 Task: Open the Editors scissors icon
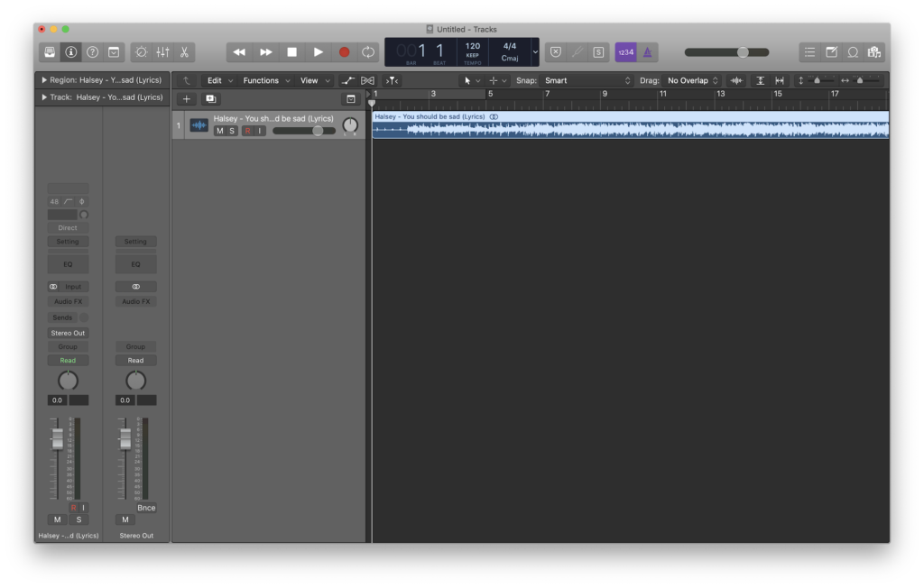(184, 52)
